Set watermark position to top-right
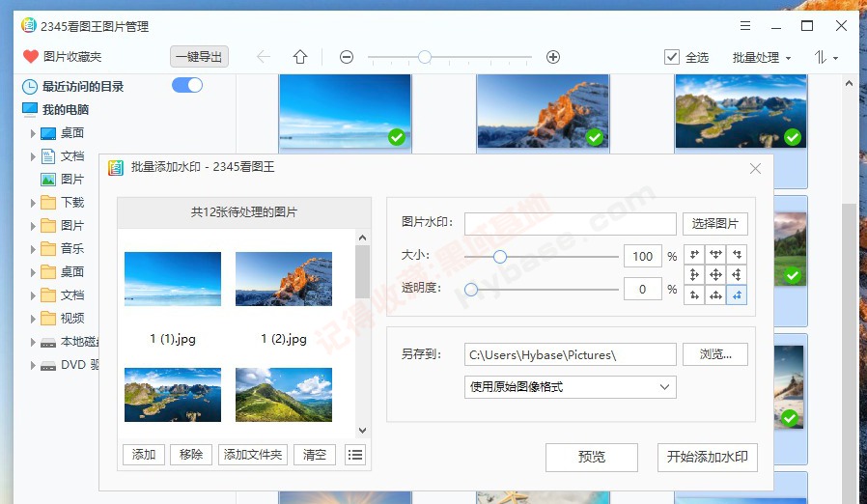The image size is (867, 504). point(737,255)
